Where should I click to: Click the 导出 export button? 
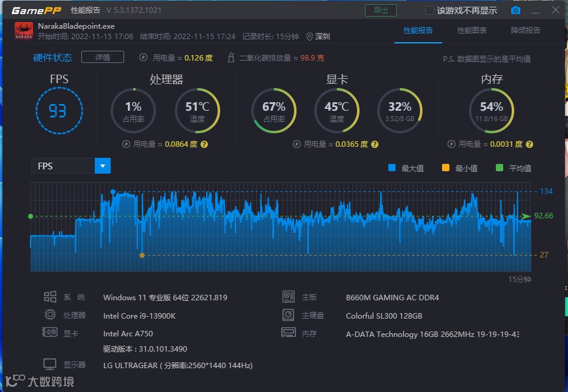click(x=381, y=10)
